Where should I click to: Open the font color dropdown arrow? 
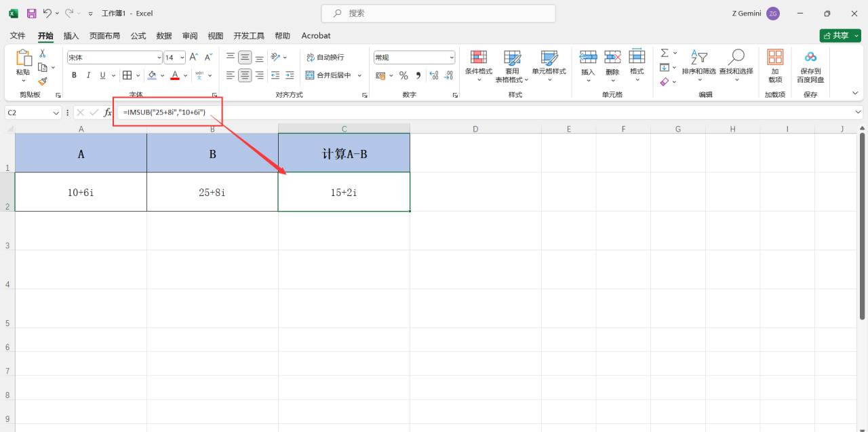185,75
